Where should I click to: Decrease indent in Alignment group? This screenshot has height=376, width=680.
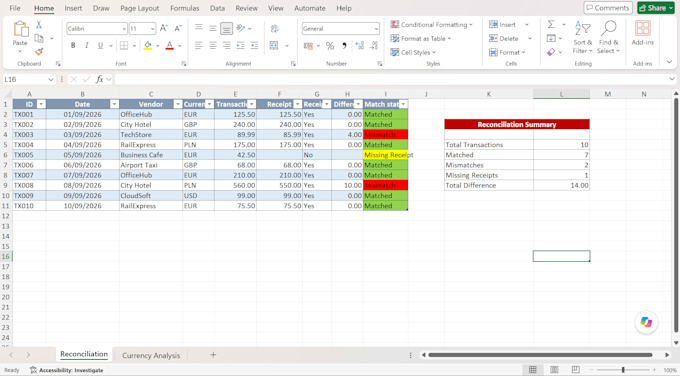[x=241, y=46]
